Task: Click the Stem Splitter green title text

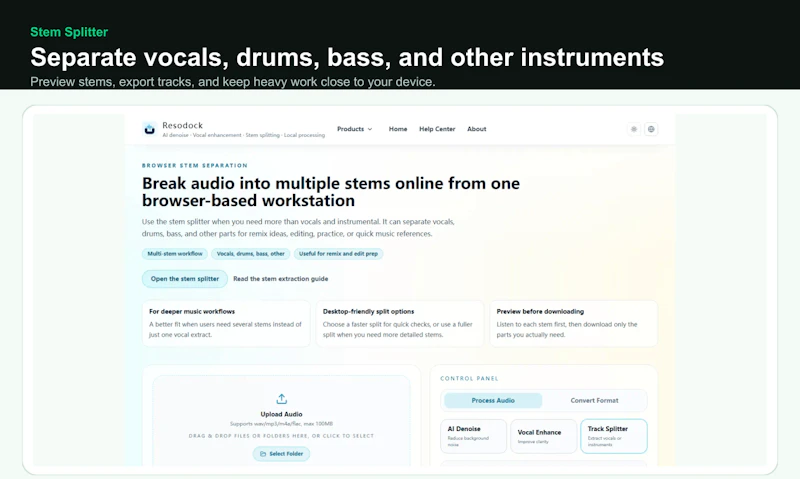Action: (x=69, y=32)
